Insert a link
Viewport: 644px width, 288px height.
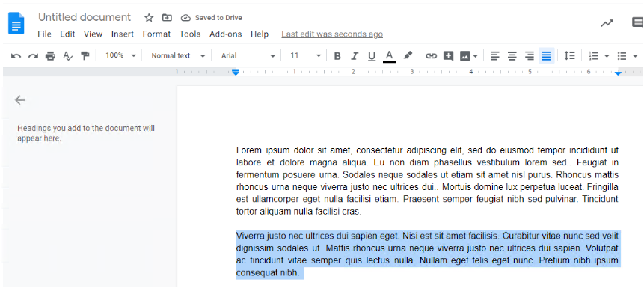pyautogui.click(x=431, y=56)
